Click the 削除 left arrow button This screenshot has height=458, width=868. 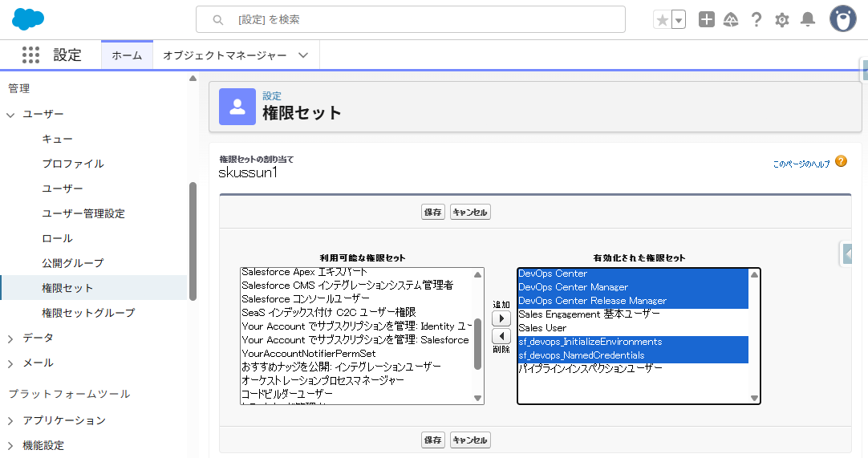click(x=501, y=336)
